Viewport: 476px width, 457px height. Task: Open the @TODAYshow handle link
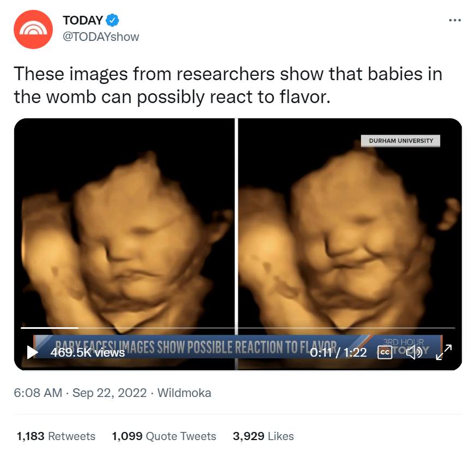101,37
